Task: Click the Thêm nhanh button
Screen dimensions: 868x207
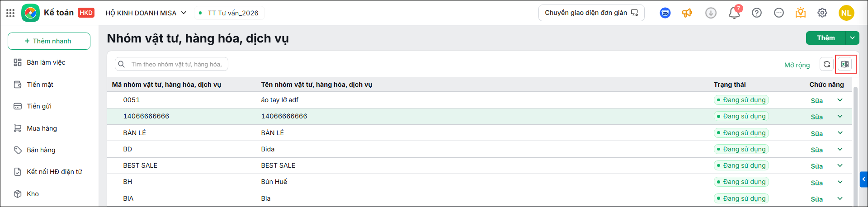Action: pyautogui.click(x=49, y=41)
